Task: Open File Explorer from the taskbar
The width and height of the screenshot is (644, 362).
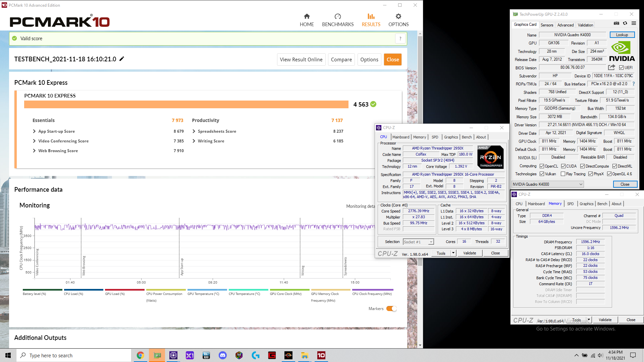Action: click(x=305, y=355)
